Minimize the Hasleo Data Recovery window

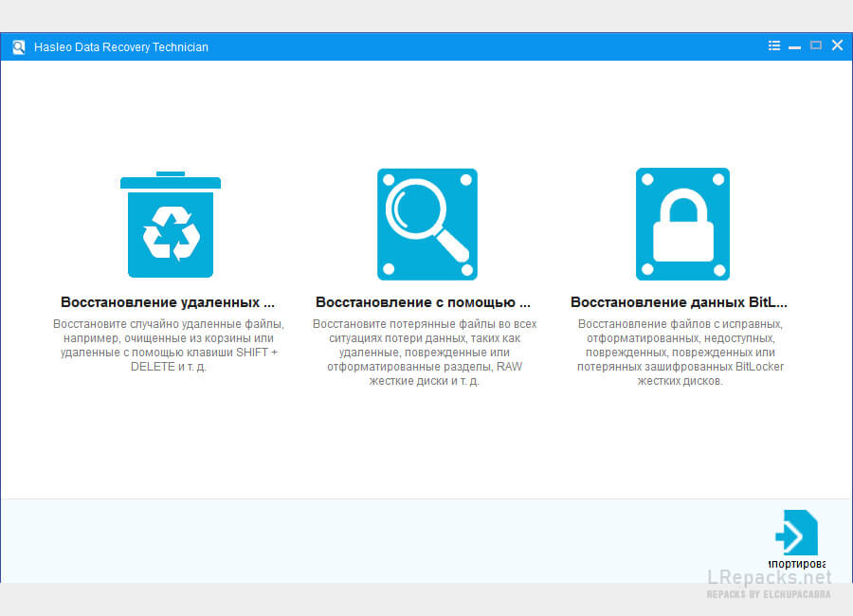tap(795, 47)
